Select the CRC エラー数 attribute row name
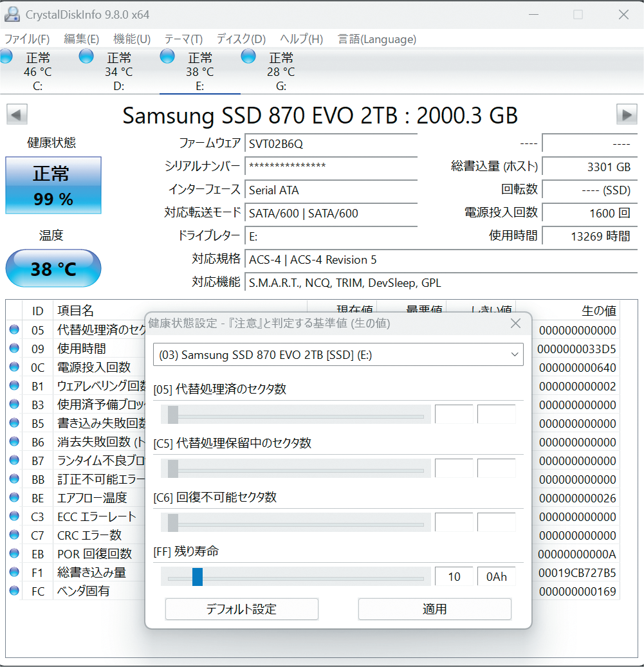 point(90,535)
